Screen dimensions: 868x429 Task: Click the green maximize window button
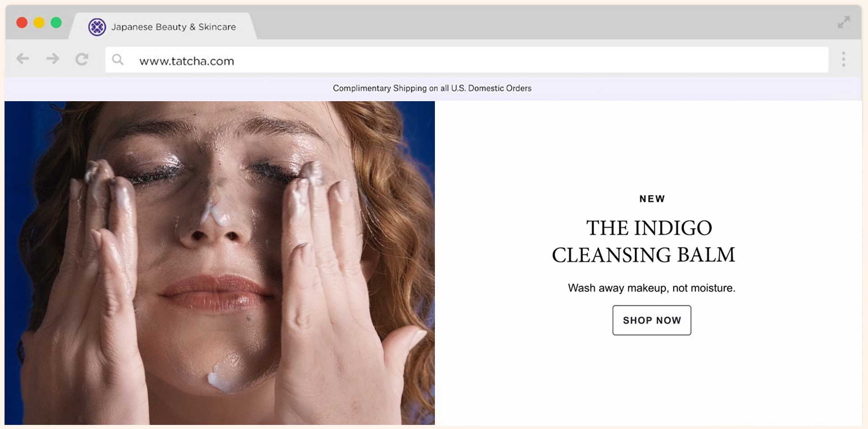56,23
